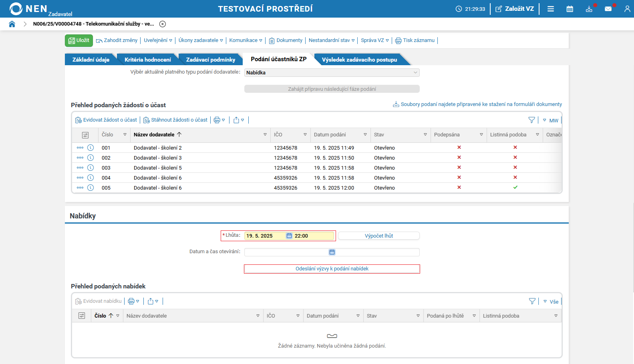Open column settings icon in offers table
This screenshot has height=364, width=634.
click(x=82, y=316)
